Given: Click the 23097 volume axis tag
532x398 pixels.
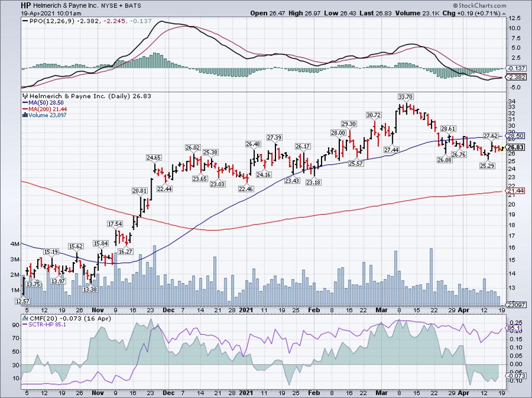Looking at the screenshot, I should click(x=516, y=305).
